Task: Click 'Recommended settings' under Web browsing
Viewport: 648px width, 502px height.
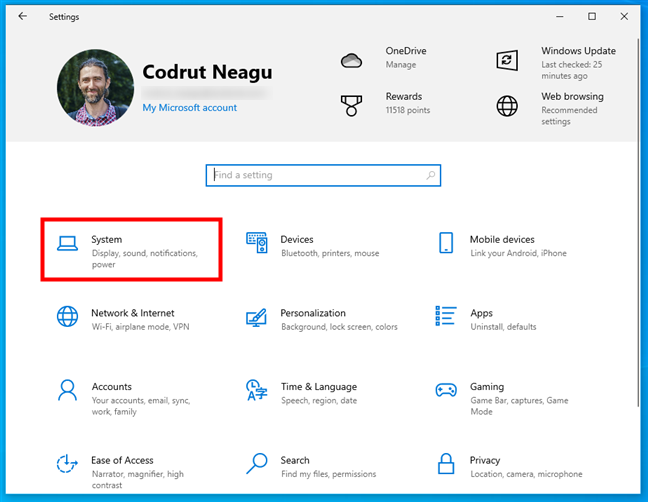Action: (x=569, y=116)
